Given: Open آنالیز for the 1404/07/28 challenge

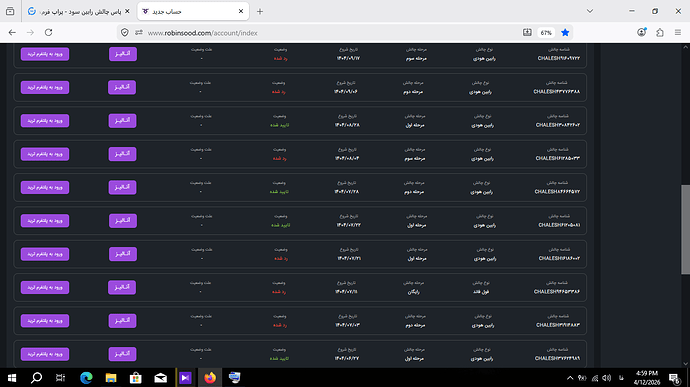Looking at the screenshot, I should [122, 187].
